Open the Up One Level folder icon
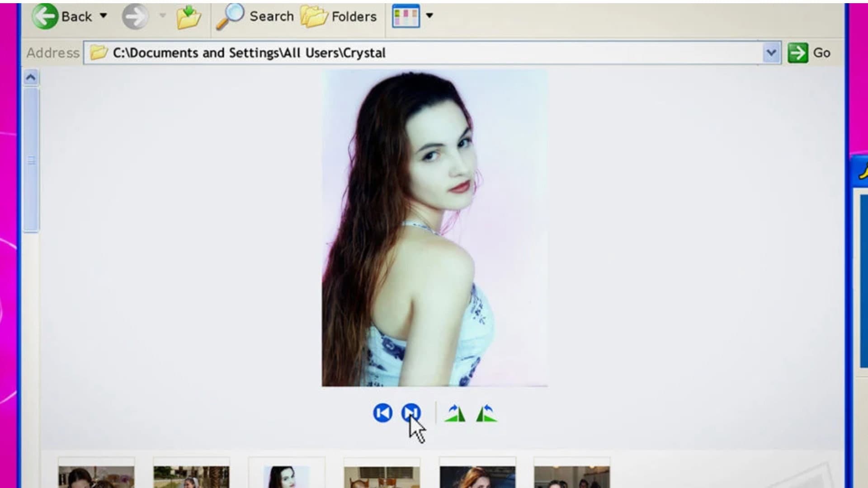The image size is (868, 488). [x=190, y=16]
